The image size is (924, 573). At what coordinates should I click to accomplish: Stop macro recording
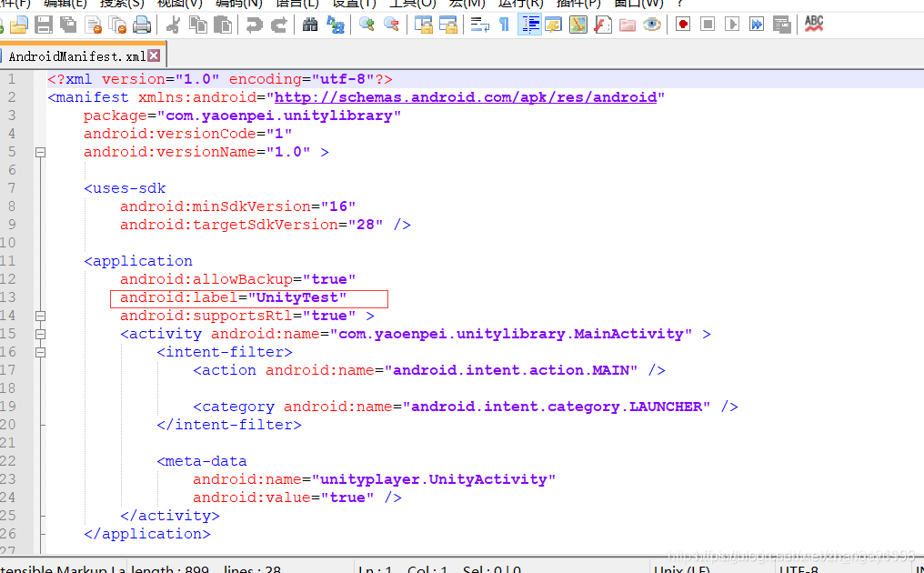pos(708,25)
